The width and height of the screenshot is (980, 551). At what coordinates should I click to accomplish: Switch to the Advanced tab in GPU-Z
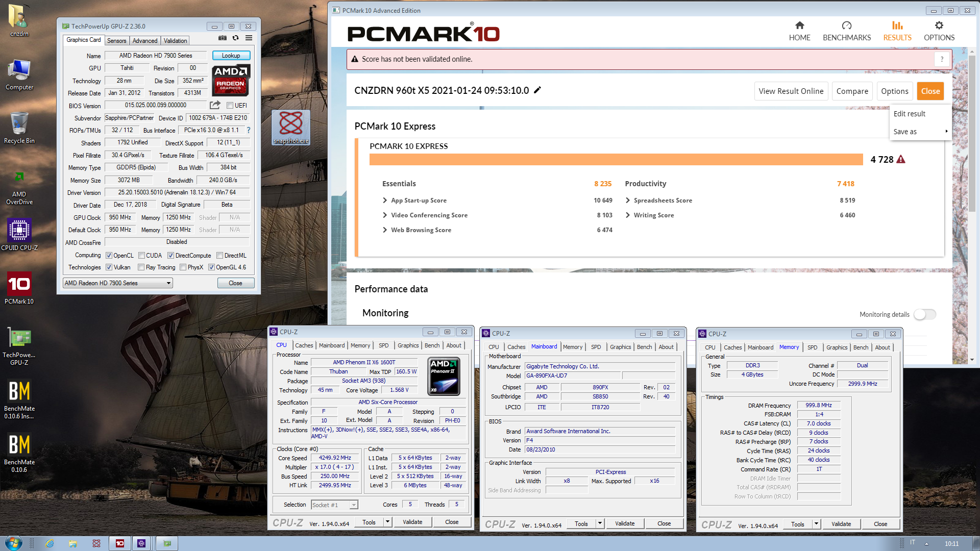(145, 41)
